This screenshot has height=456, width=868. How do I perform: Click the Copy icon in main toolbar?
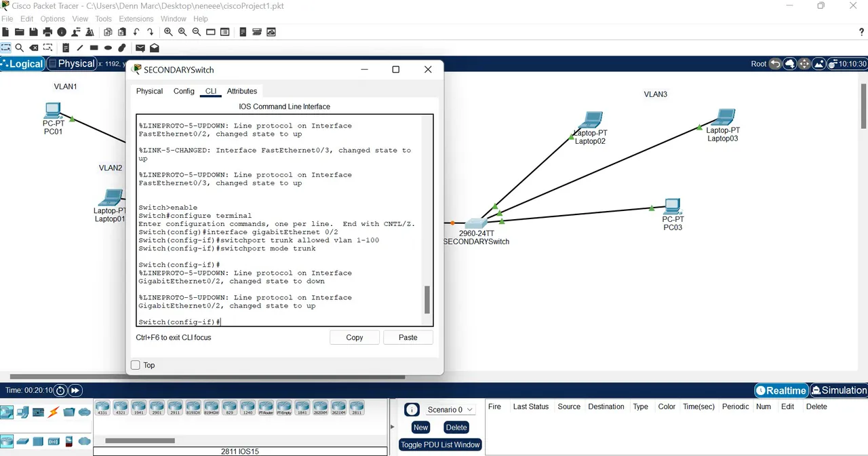coord(107,32)
